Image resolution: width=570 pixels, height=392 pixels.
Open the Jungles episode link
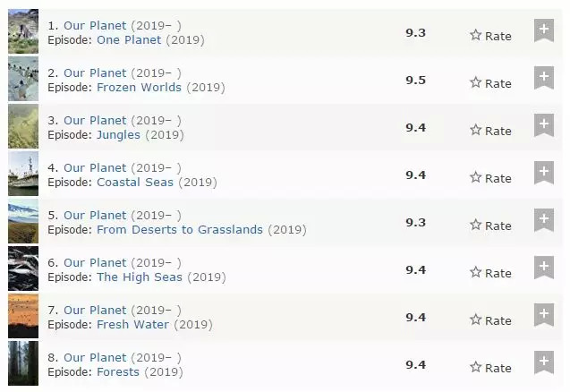click(x=118, y=135)
